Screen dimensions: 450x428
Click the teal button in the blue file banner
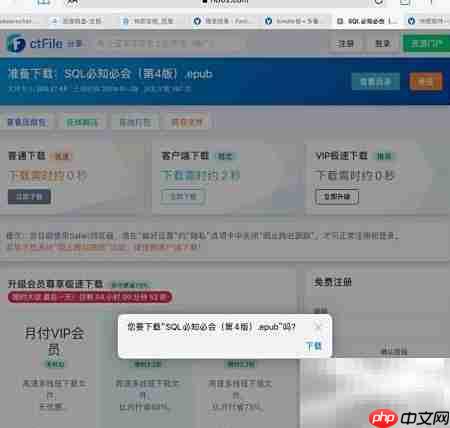click(376, 82)
